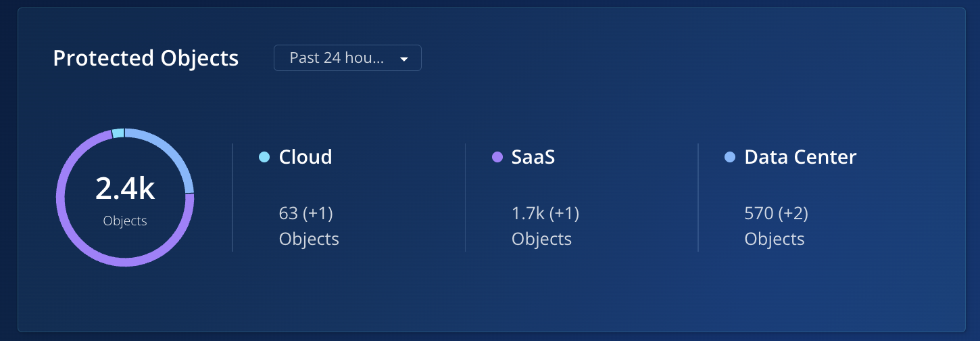
Task: Click the Objects label under the Cloud count
Action: pyautogui.click(x=309, y=239)
